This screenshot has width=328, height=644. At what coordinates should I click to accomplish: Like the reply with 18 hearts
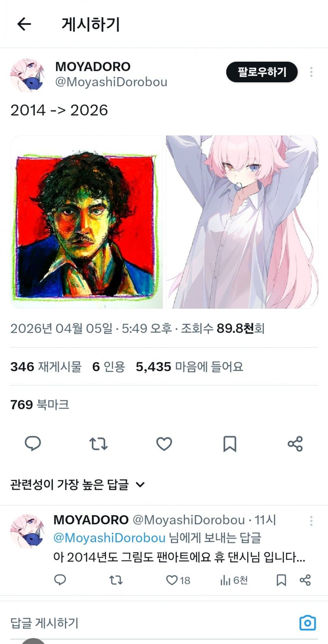(178, 580)
